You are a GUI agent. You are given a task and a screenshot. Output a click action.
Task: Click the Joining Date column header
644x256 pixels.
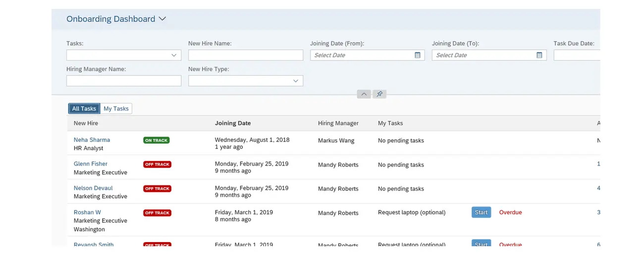pyautogui.click(x=233, y=123)
